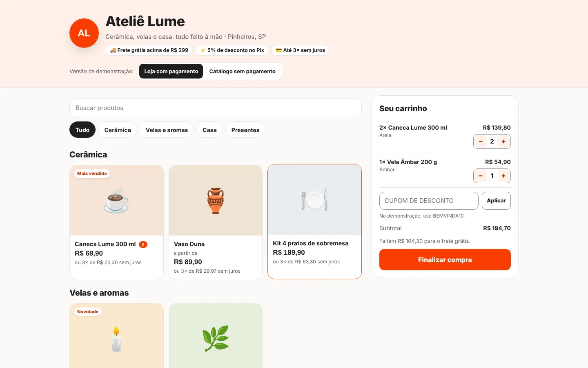Viewport: 588px width, 368px height.
Task: Filter products by Velas e aromas
Action: 167,130
